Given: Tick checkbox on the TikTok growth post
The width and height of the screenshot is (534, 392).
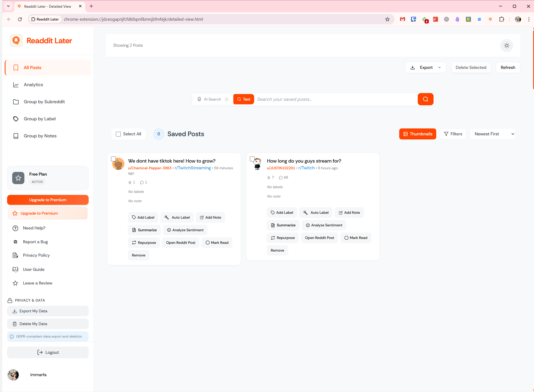Looking at the screenshot, I should click(113, 159).
